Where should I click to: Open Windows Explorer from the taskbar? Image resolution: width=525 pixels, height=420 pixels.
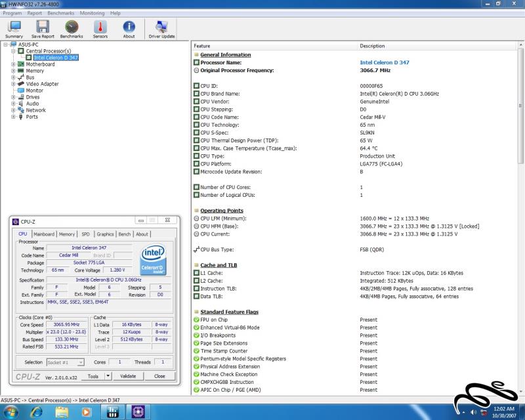(x=62, y=411)
